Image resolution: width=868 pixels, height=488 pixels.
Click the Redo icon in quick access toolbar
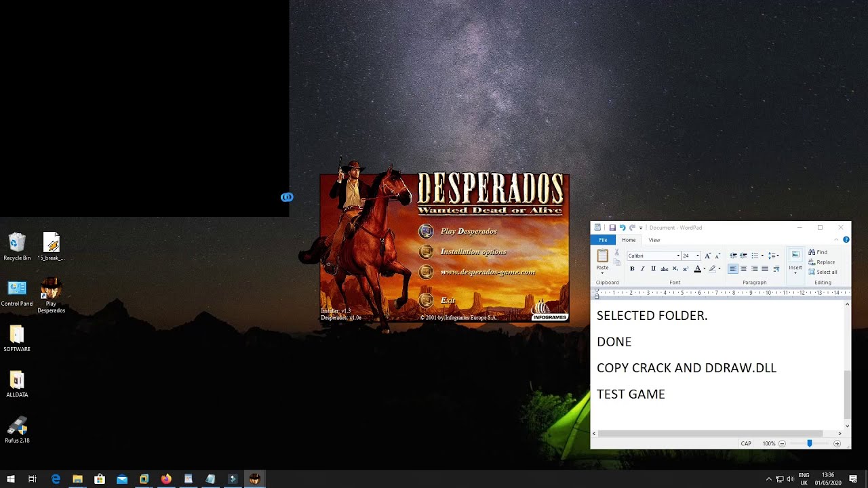(x=632, y=228)
